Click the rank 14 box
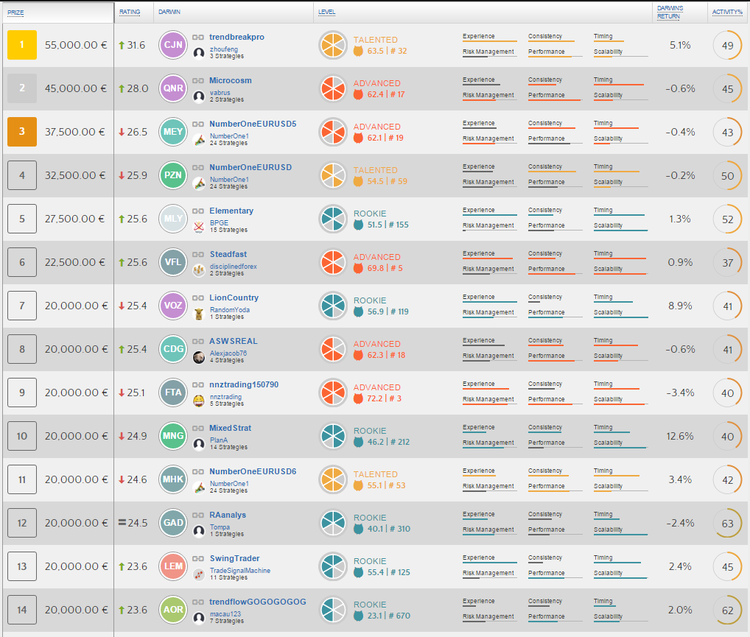The width and height of the screenshot is (750, 637). [x=22, y=610]
